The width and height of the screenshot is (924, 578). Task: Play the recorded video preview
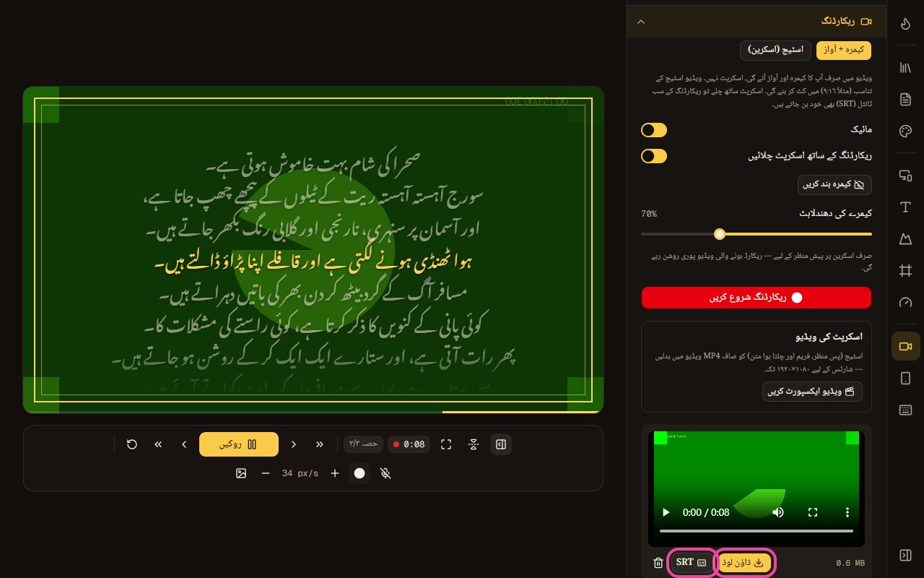click(x=666, y=512)
